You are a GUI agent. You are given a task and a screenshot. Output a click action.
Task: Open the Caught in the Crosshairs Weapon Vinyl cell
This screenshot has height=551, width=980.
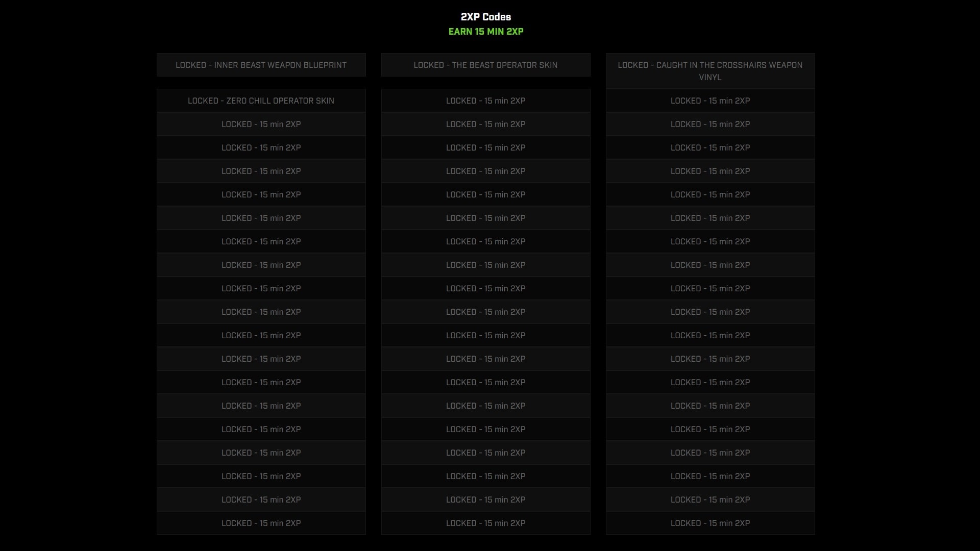click(x=710, y=71)
